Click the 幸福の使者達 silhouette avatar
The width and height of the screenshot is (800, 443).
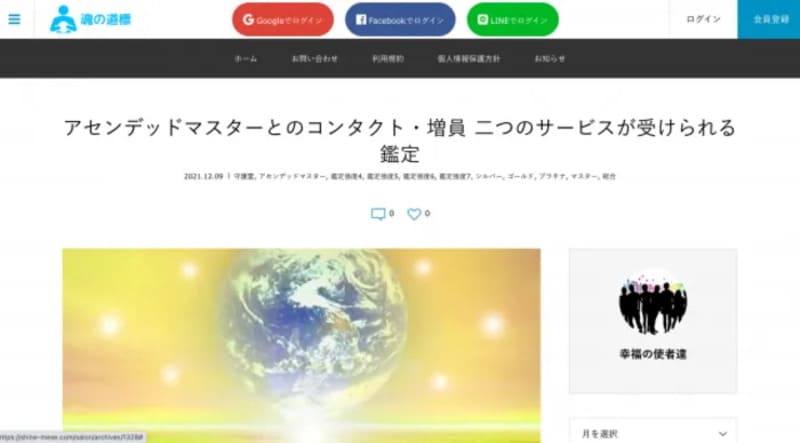coord(653,302)
